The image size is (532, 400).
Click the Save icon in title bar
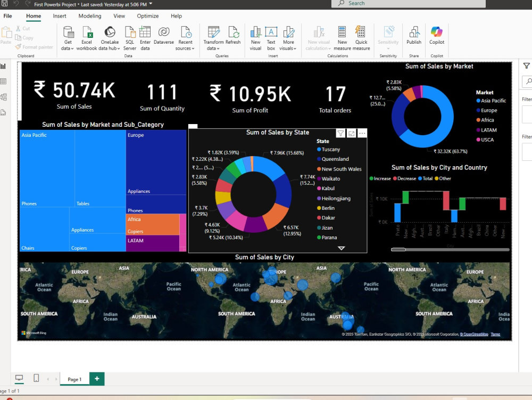coord(5,3)
